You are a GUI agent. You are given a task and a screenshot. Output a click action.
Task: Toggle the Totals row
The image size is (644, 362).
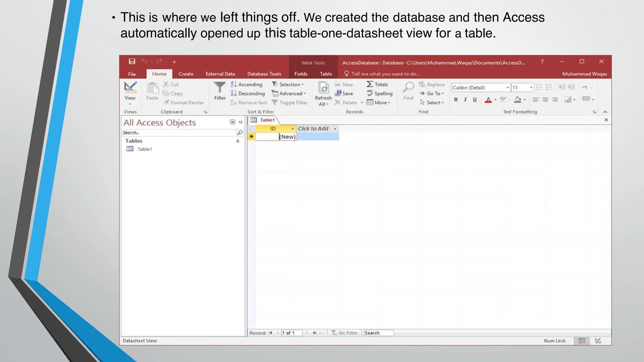pos(377,84)
